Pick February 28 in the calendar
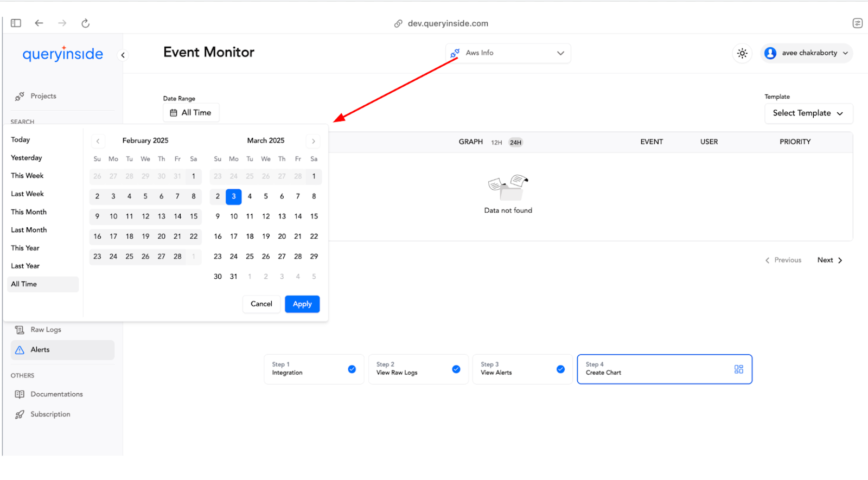The image size is (868, 480). coord(177,257)
